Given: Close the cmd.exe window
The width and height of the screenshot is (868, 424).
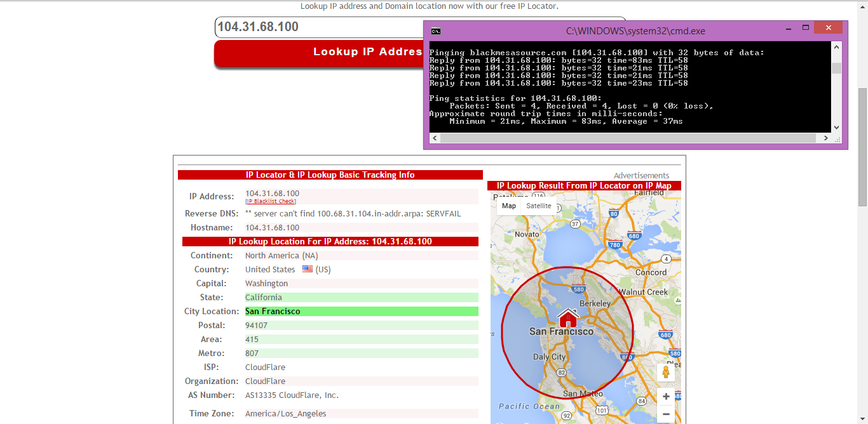Looking at the screenshot, I should click(x=828, y=28).
